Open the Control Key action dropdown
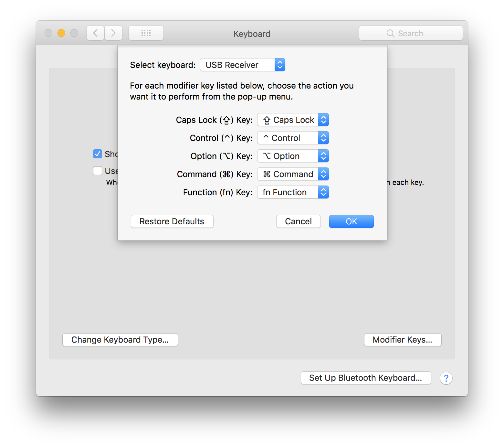504x448 pixels. click(x=293, y=138)
